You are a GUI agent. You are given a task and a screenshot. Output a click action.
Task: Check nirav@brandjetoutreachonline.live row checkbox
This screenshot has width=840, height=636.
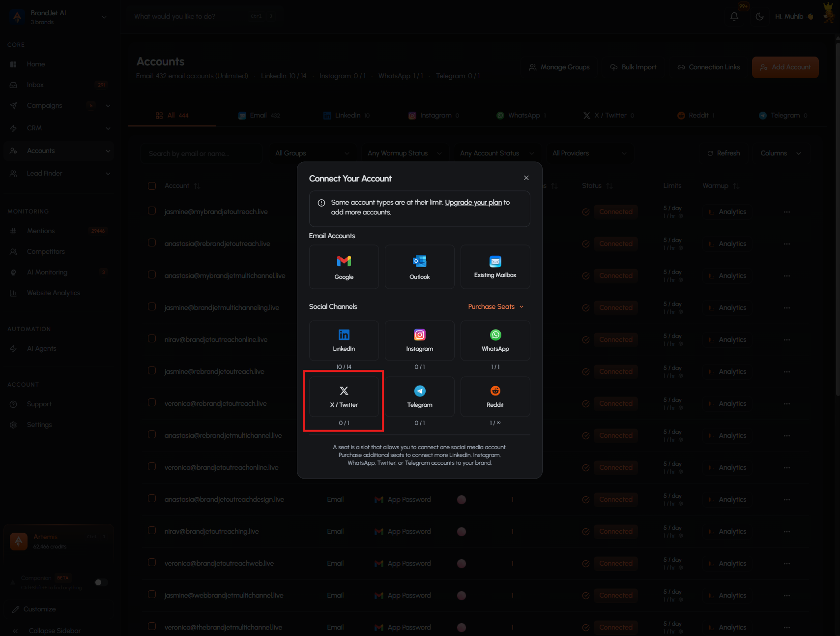(152, 338)
